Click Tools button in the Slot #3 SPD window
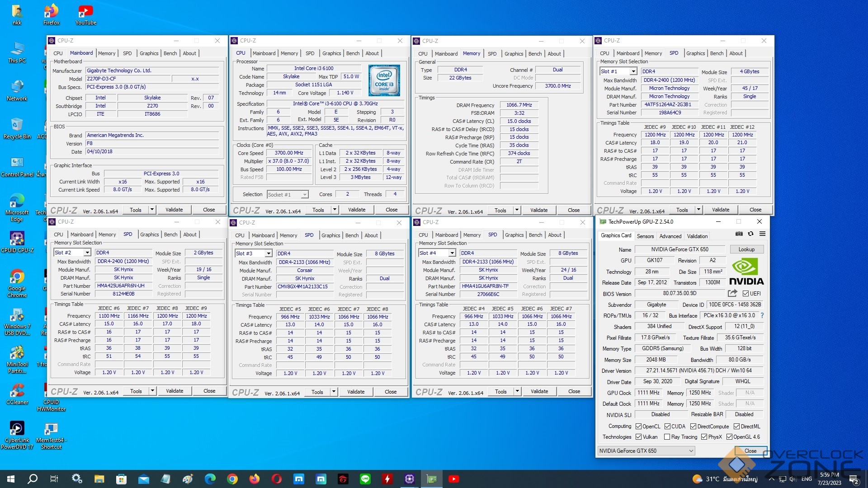The width and height of the screenshot is (868, 488). pos(317,392)
